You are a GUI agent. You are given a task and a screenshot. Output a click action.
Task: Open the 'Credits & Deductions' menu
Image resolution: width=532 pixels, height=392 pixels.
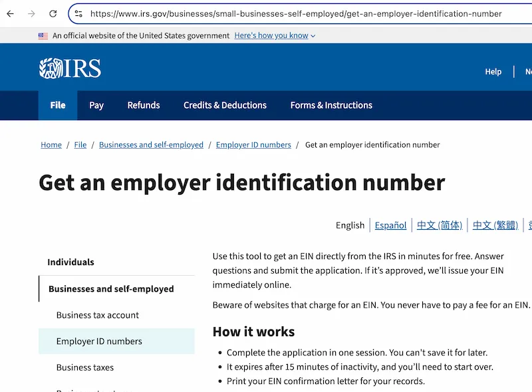click(x=224, y=105)
